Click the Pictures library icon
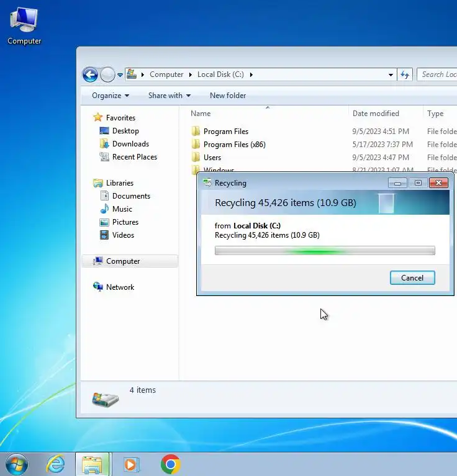Viewport: 457px width, 476px height. [104, 222]
